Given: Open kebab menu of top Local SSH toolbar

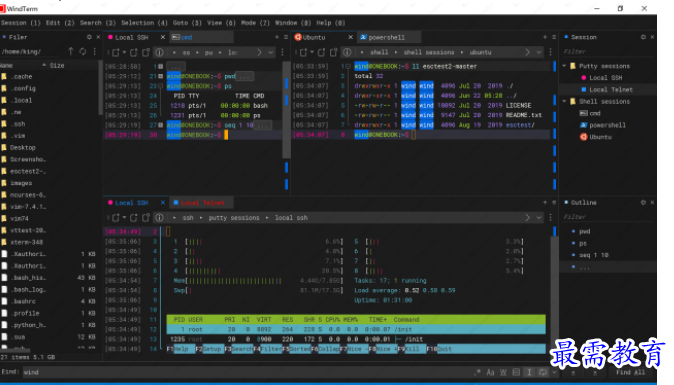Looking at the screenshot, I should pos(282,52).
